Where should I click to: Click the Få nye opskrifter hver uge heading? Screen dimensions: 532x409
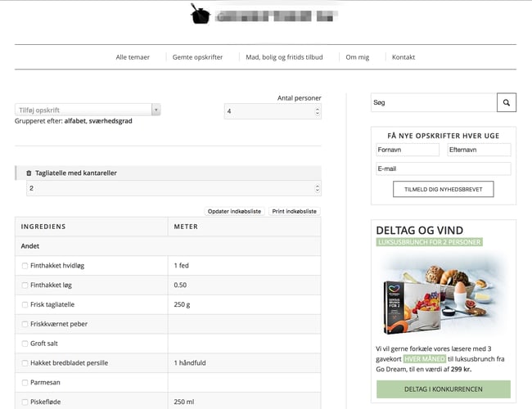point(443,136)
